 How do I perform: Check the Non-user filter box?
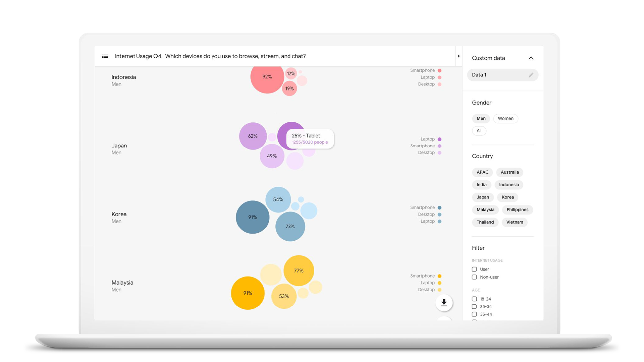(474, 277)
